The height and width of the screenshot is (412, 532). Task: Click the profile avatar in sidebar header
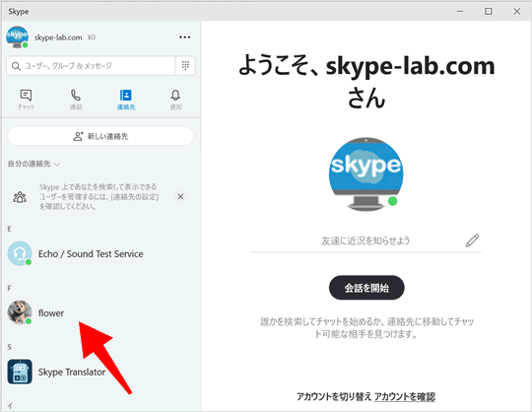pos(17,37)
